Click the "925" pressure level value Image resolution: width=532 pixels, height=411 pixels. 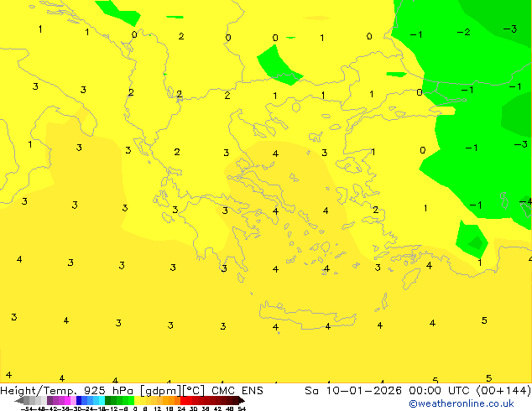[x=94, y=391]
